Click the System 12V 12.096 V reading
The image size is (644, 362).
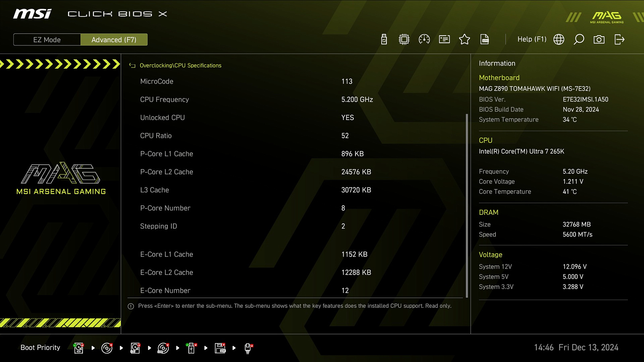[575, 267]
